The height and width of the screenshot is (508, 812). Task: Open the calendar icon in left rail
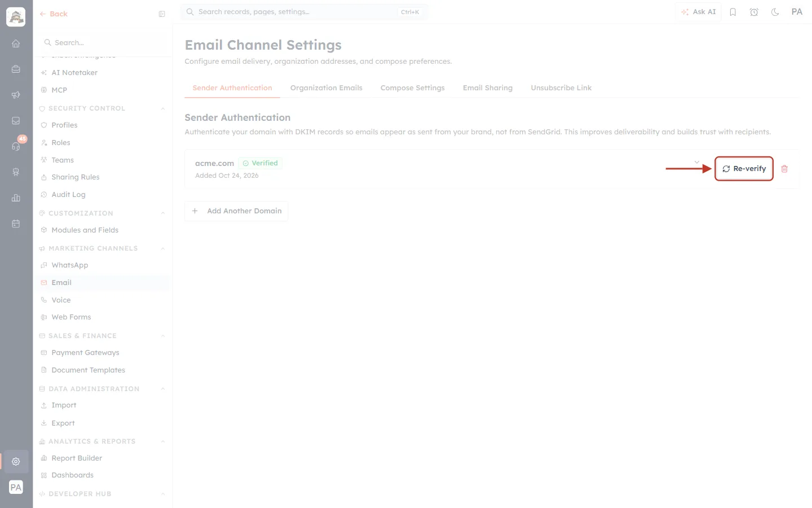[16, 224]
